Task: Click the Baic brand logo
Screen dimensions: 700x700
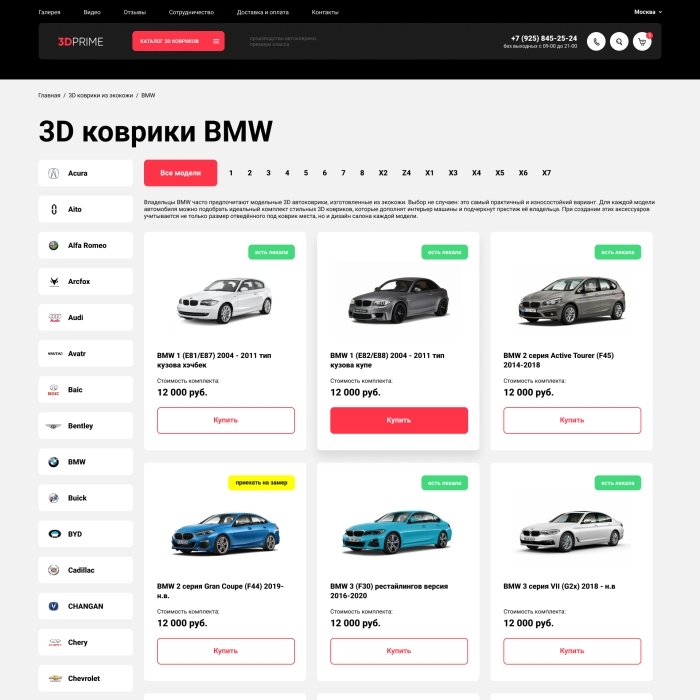Action: [54, 390]
